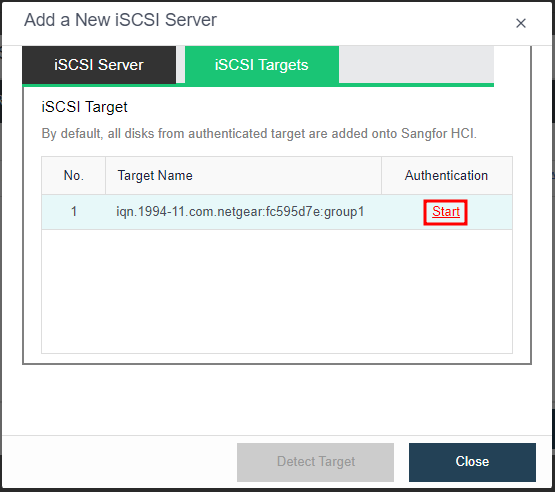Click the blank gray tab strip area
The image size is (555, 492).
[x=416, y=65]
